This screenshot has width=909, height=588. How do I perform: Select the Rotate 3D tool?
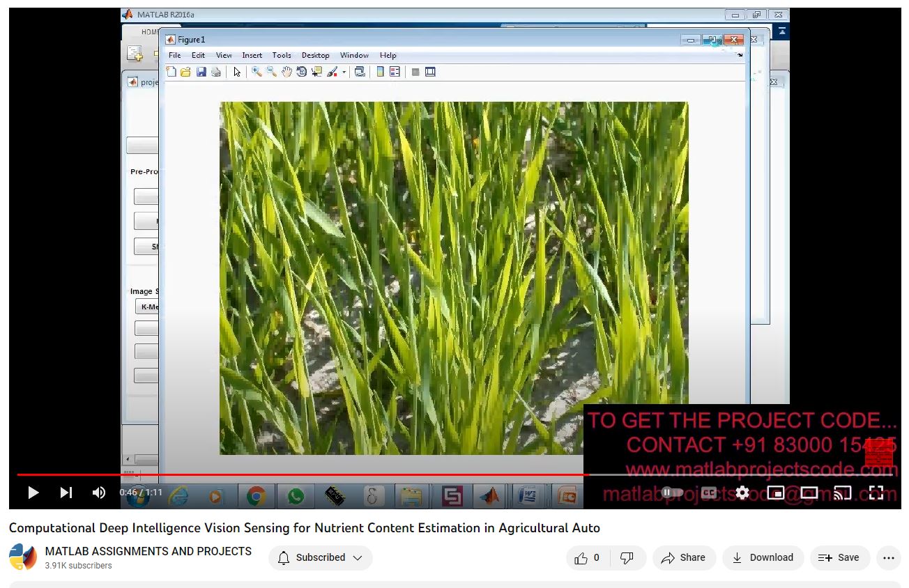coord(302,72)
